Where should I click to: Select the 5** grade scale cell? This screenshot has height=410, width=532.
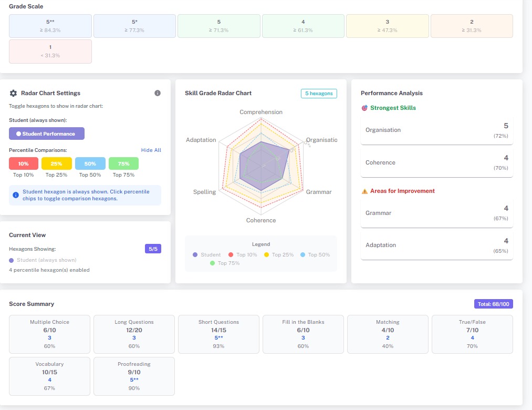[50, 25]
